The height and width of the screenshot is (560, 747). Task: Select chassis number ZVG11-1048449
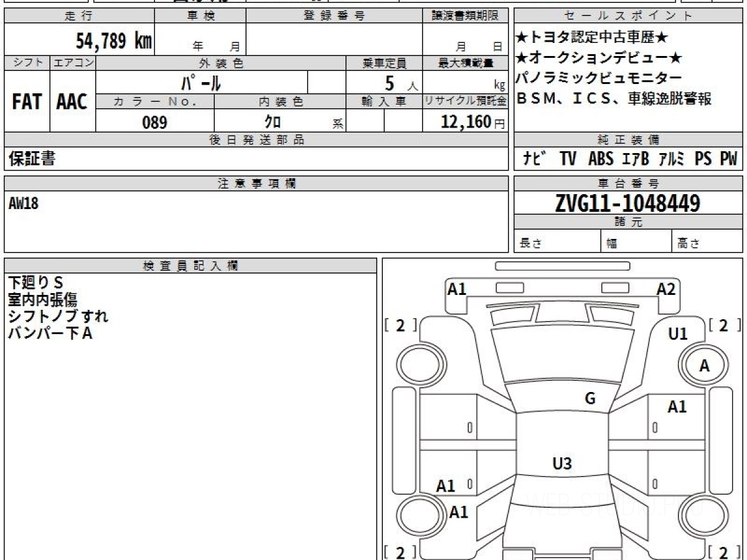click(x=627, y=203)
